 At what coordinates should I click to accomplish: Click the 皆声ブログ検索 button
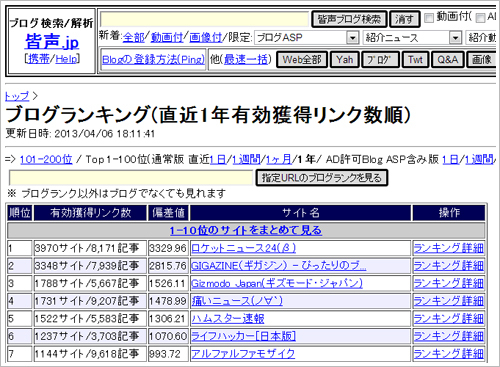[349, 19]
